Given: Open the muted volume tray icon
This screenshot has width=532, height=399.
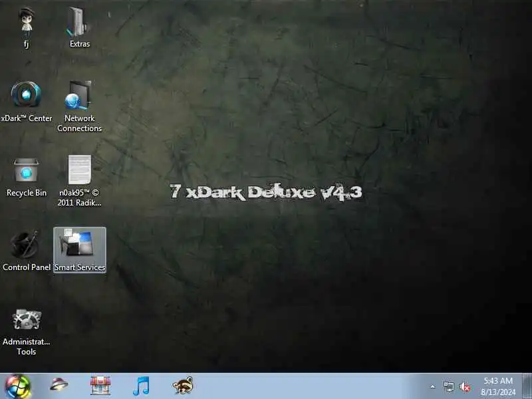Looking at the screenshot, I should point(465,387).
